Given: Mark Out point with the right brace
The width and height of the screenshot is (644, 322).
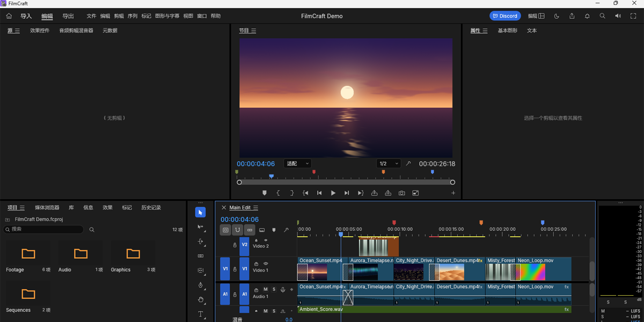Looking at the screenshot, I should point(292,193).
